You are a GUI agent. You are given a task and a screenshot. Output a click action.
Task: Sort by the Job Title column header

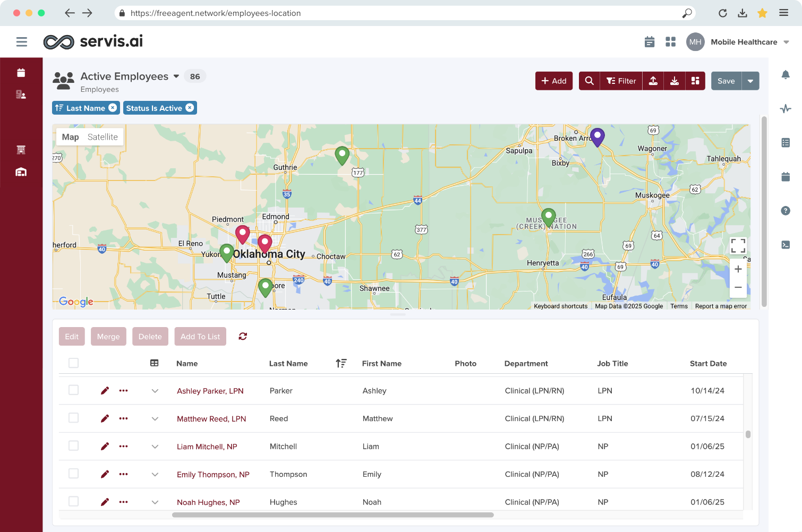(612, 364)
